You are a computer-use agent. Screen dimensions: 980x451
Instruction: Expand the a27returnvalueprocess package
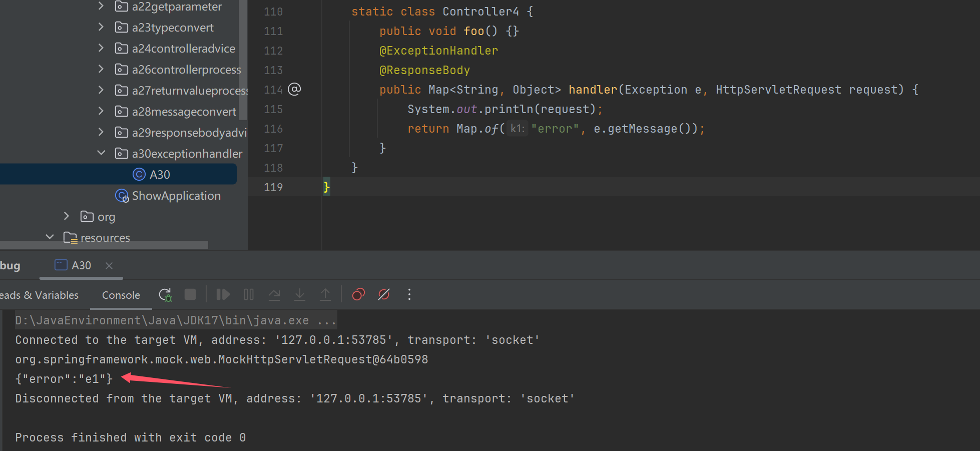101,90
